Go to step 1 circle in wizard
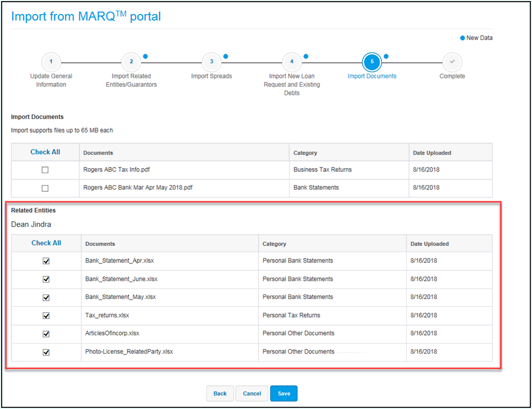The width and height of the screenshot is (532, 409). pyautogui.click(x=51, y=62)
